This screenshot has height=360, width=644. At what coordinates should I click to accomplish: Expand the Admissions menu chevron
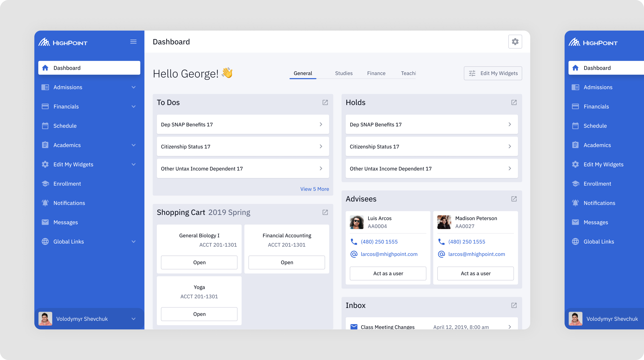coord(133,87)
